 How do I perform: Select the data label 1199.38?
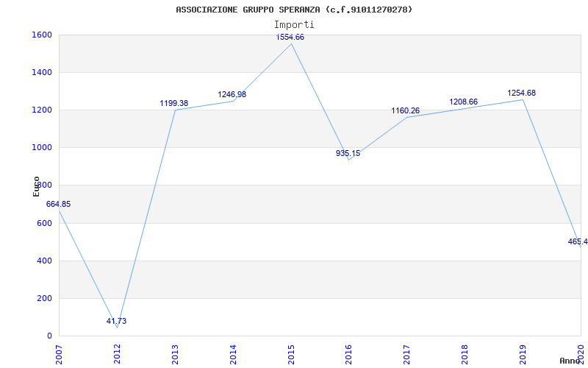tap(174, 103)
